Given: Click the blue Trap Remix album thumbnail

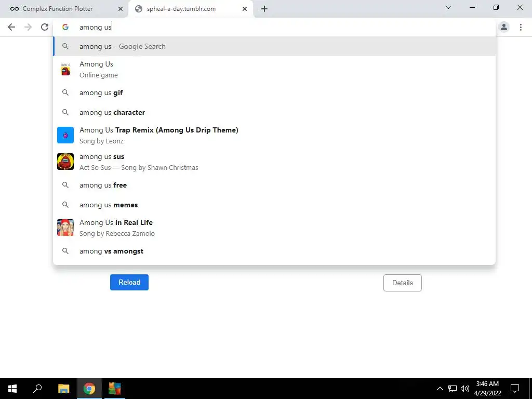Looking at the screenshot, I should point(65,135).
